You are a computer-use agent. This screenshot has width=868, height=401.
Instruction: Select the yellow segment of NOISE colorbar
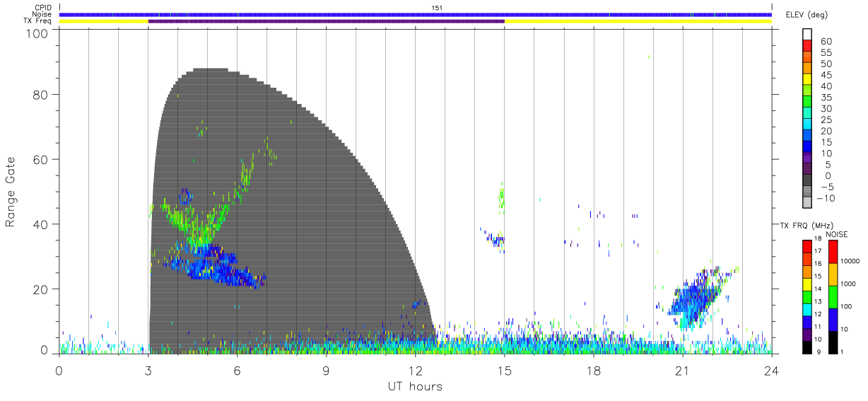coord(833,274)
